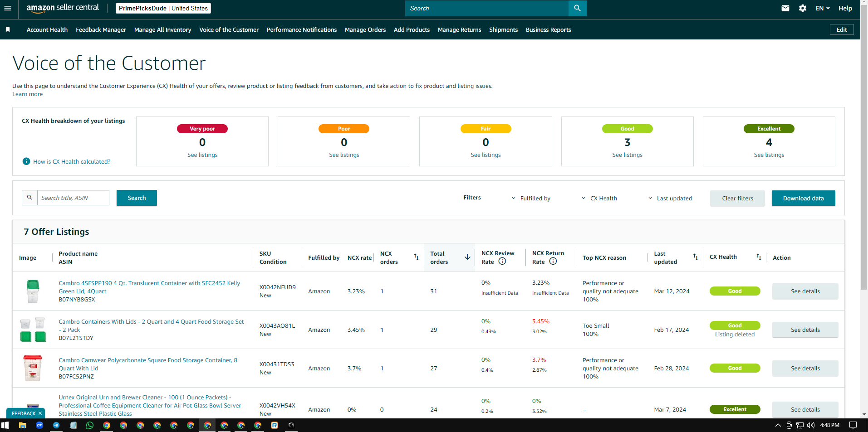The image size is (868, 432).
Task: Click the Cambro Camwear container thumbnail
Action: (32, 368)
